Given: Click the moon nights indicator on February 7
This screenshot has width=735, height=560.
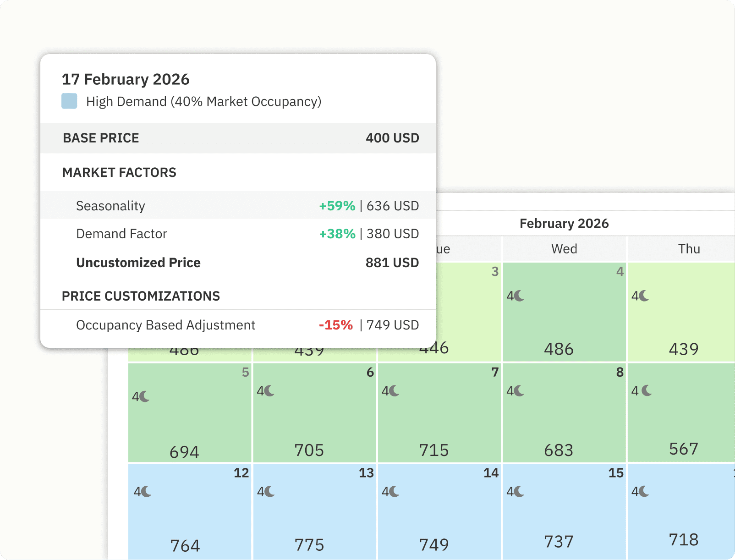Looking at the screenshot, I should tap(390, 392).
